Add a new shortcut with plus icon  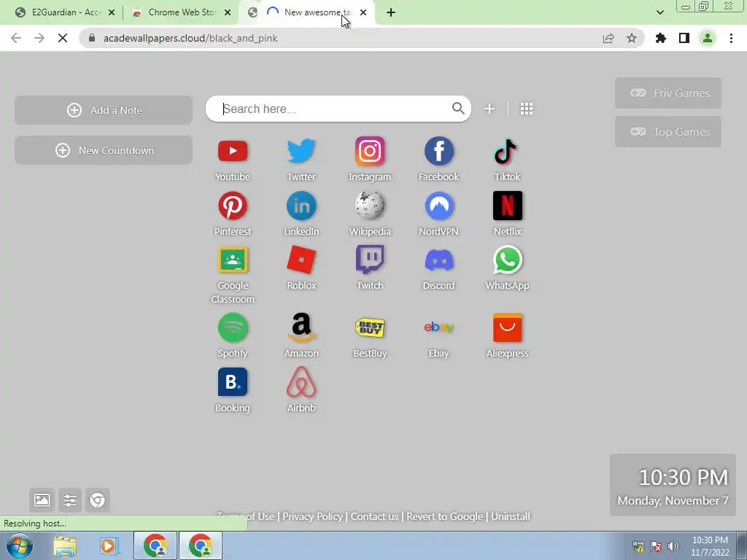[489, 109]
